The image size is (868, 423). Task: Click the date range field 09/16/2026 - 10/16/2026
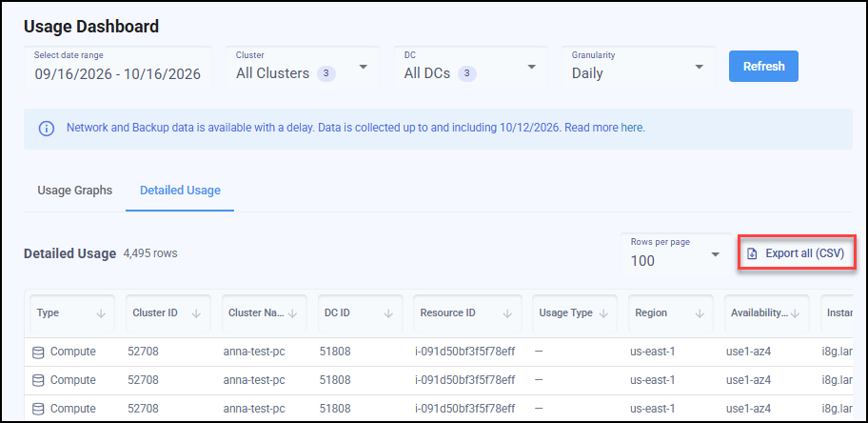pos(118,67)
